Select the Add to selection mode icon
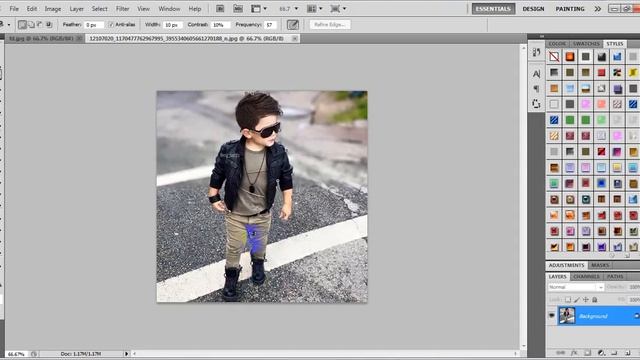 31,25
